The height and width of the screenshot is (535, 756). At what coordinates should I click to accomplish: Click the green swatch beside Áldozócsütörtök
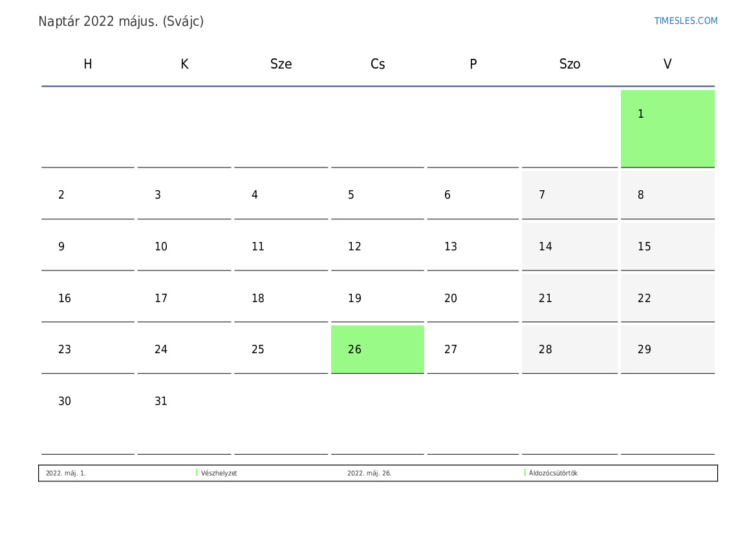pyautogui.click(x=525, y=473)
